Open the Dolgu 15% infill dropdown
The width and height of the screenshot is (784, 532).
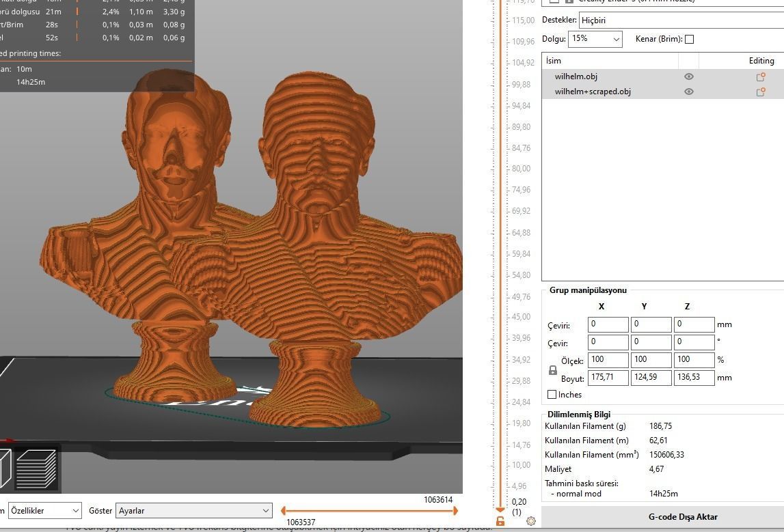(595, 39)
